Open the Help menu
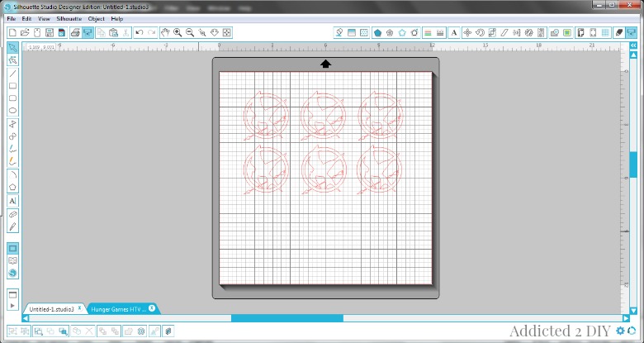This screenshot has width=644, height=343. (x=117, y=19)
